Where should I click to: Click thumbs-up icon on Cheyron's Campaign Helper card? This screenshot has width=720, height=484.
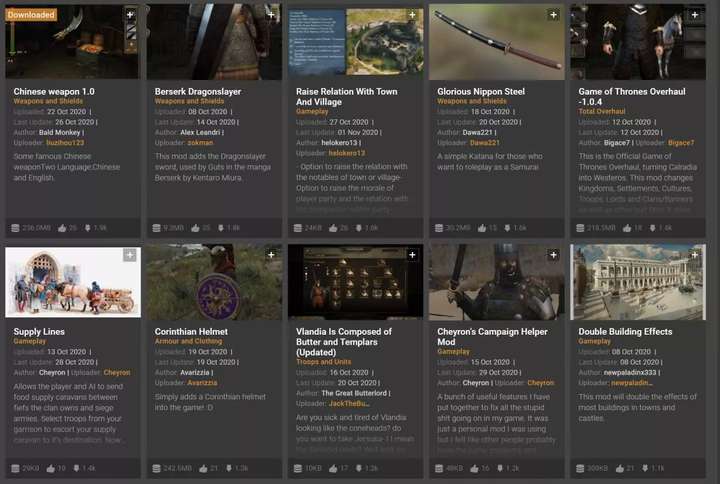pos(474,468)
